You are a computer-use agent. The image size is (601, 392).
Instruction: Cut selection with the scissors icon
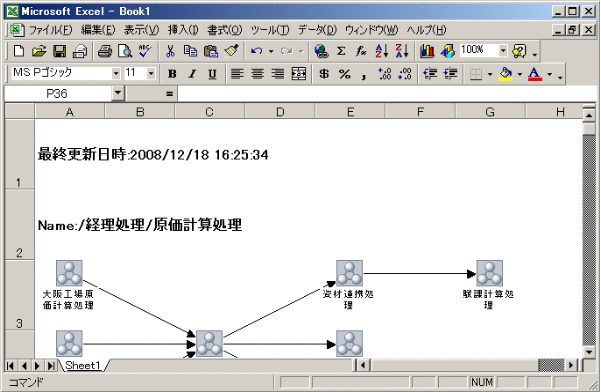[170, 51]
